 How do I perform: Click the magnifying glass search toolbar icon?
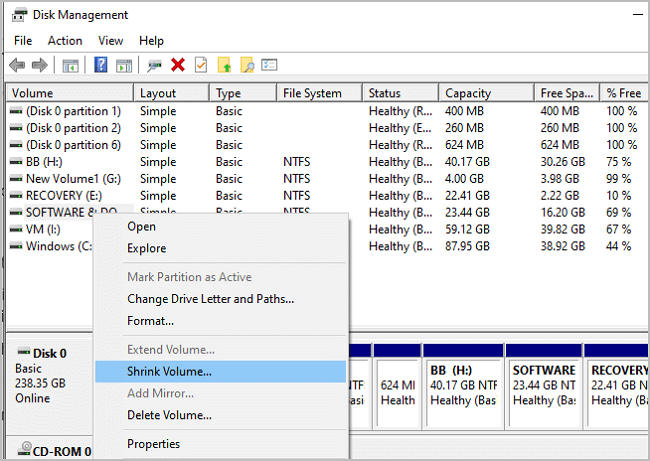click(x=246, y=65)
